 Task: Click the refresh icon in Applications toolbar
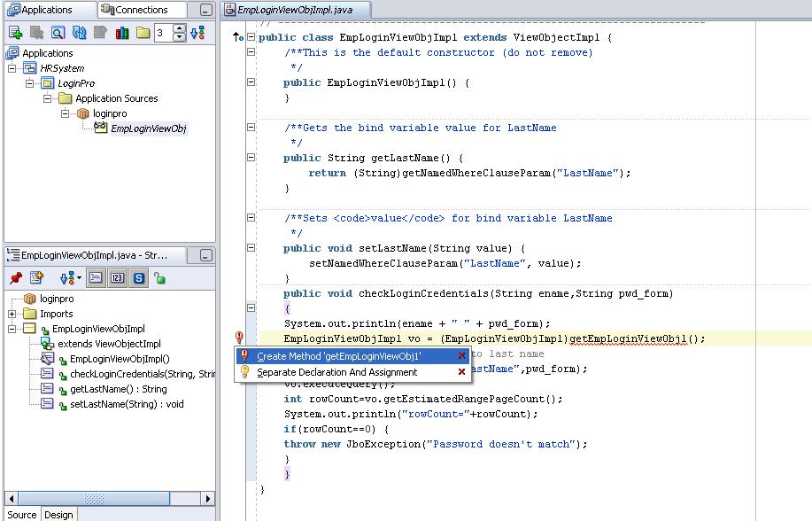tap(79, 33)
